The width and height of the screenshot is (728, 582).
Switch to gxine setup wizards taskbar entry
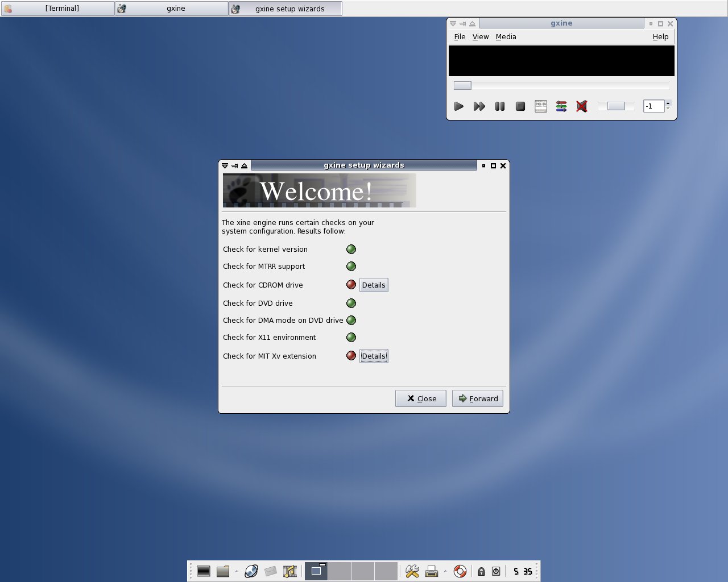[x=286, y=9]
